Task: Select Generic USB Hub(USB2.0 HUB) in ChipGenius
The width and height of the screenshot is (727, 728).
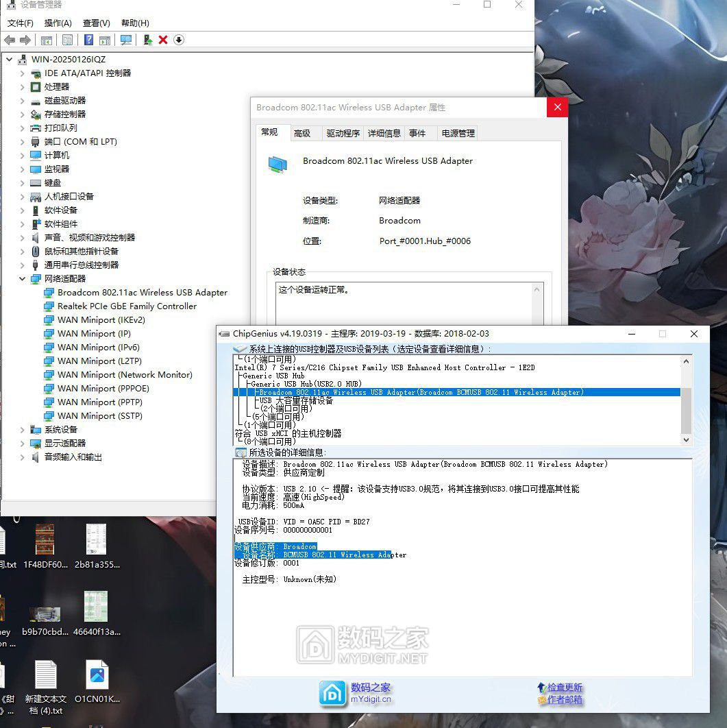Action: 306,384
